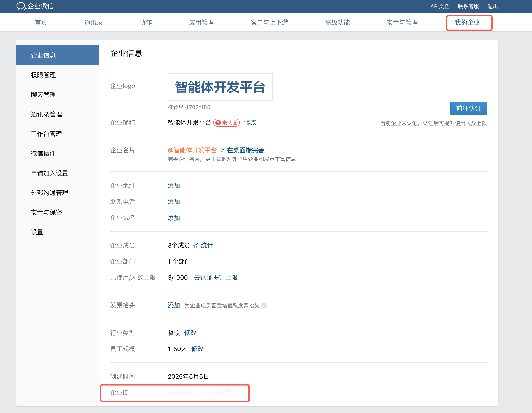This screenshot has height=413, width=532.
Task: Open the API文档 link in header
Action: point(439,7)
